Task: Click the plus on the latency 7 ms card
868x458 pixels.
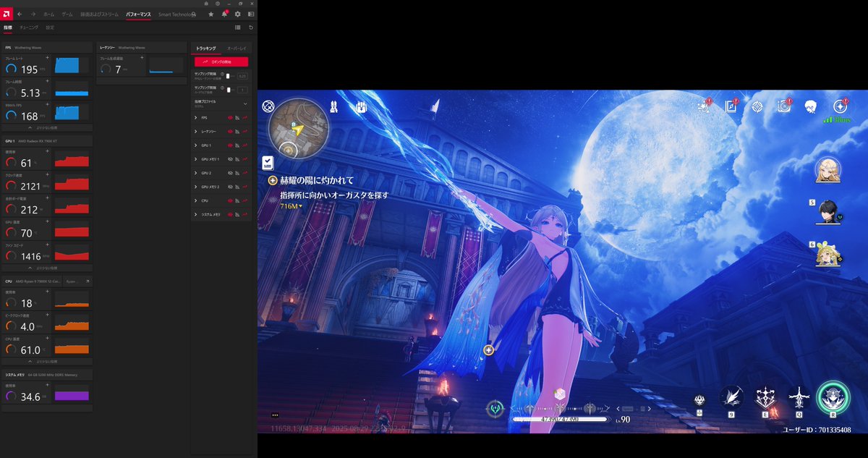Action: (x=142, y=57)
